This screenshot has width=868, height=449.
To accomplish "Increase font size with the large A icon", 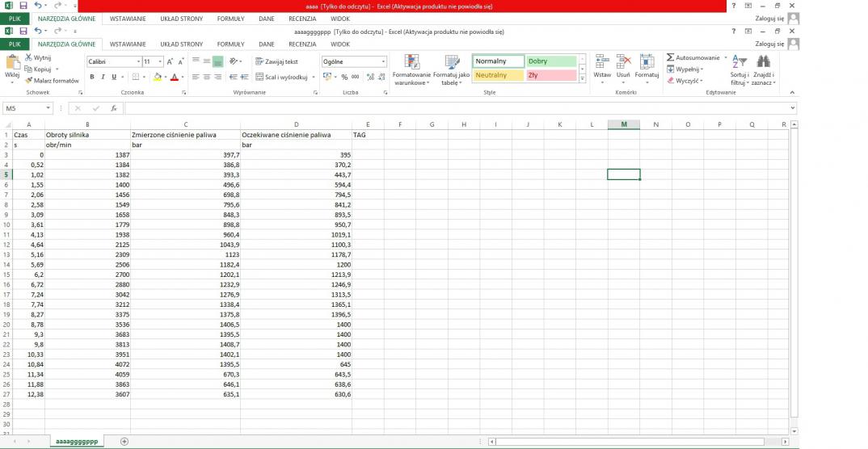I will pyautogui.click(x=171, y=62).
